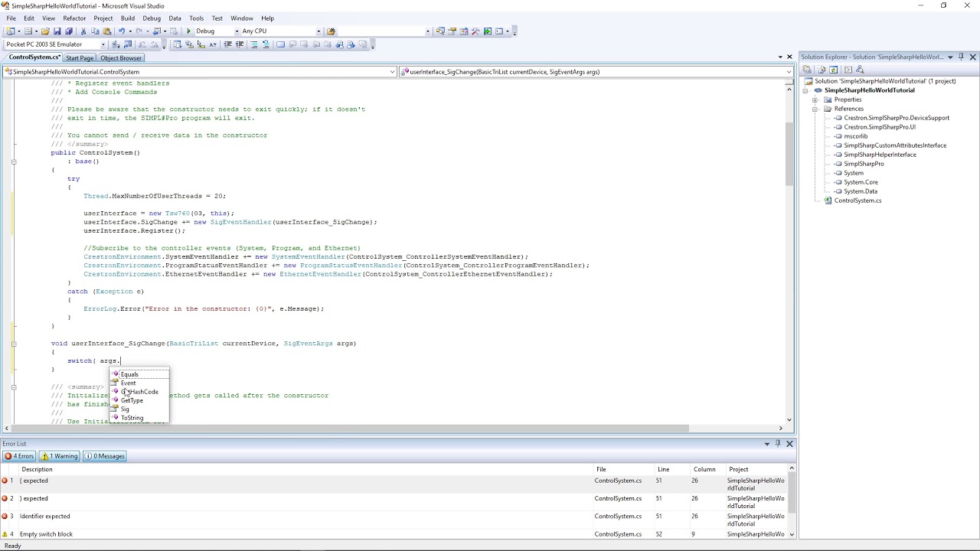Open the Tools menu

pos(196,18)
